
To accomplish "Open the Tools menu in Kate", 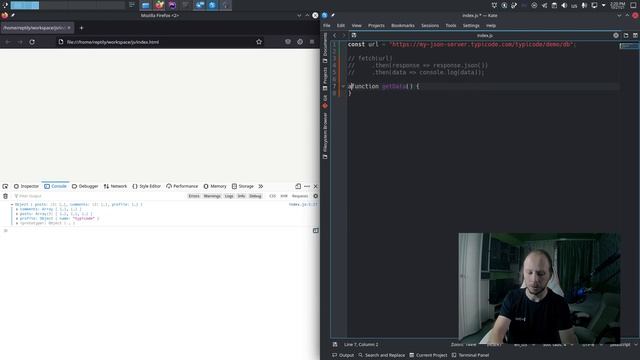I will (x=451, y=25).
